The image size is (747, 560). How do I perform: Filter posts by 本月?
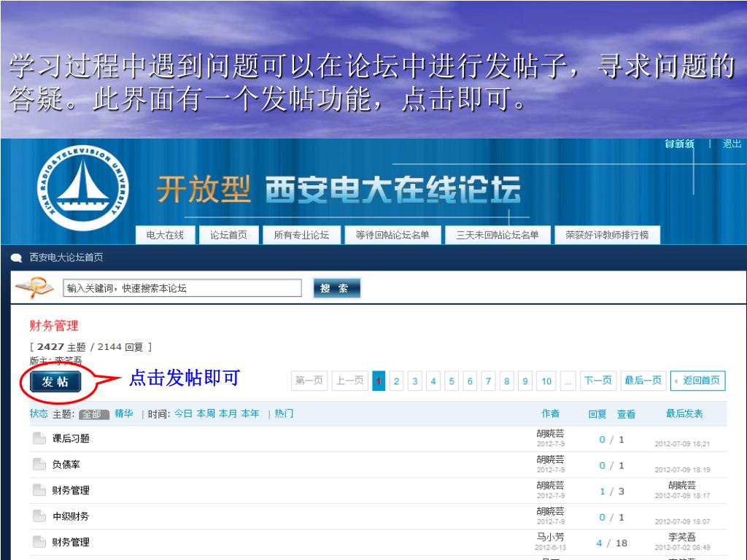pos(228,414)
